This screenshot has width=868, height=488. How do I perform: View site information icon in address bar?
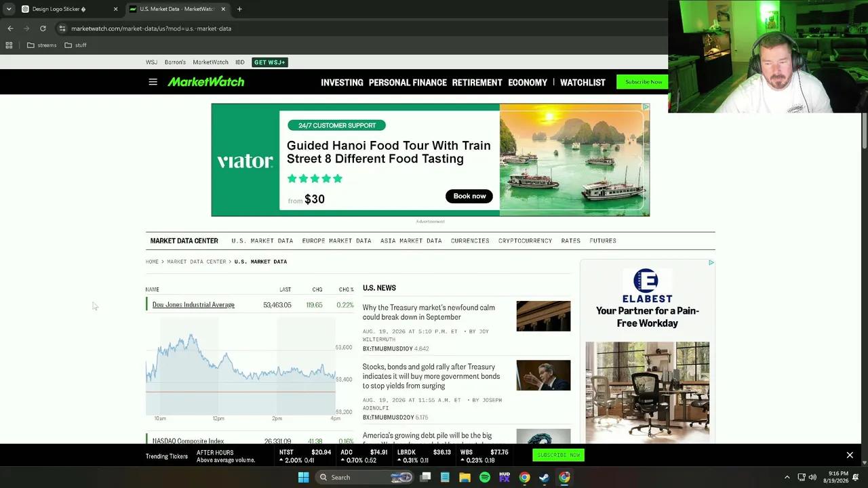(x=62, y=28)
